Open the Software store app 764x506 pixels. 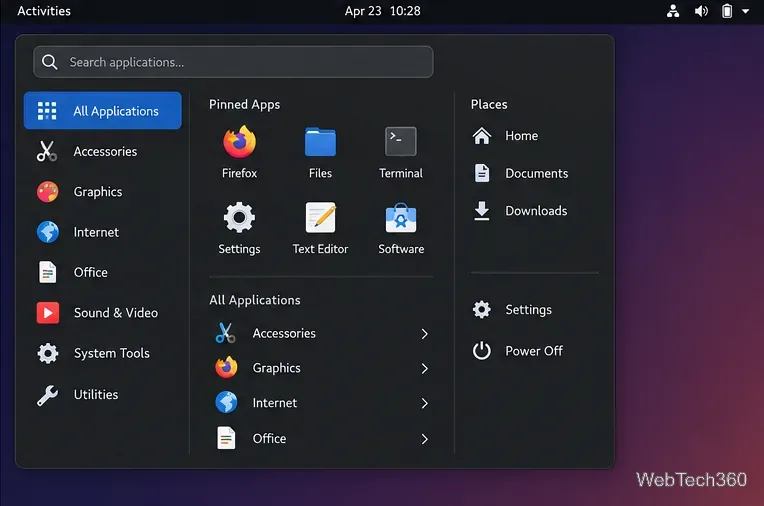401,228
